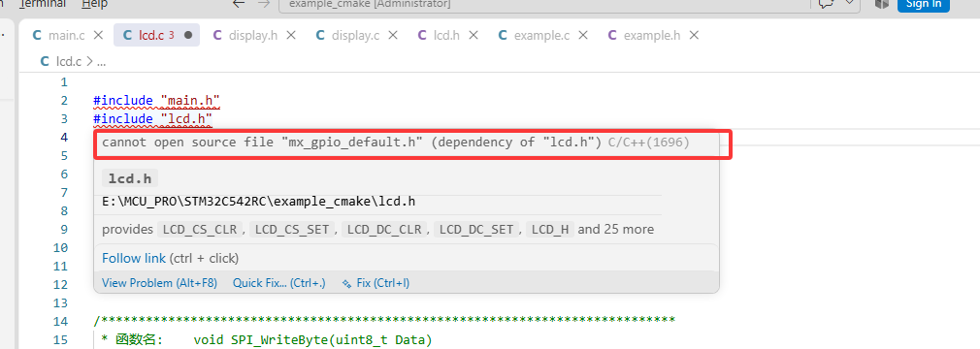
Task: Close the example.h tab
Action: [x=693, y=36]
